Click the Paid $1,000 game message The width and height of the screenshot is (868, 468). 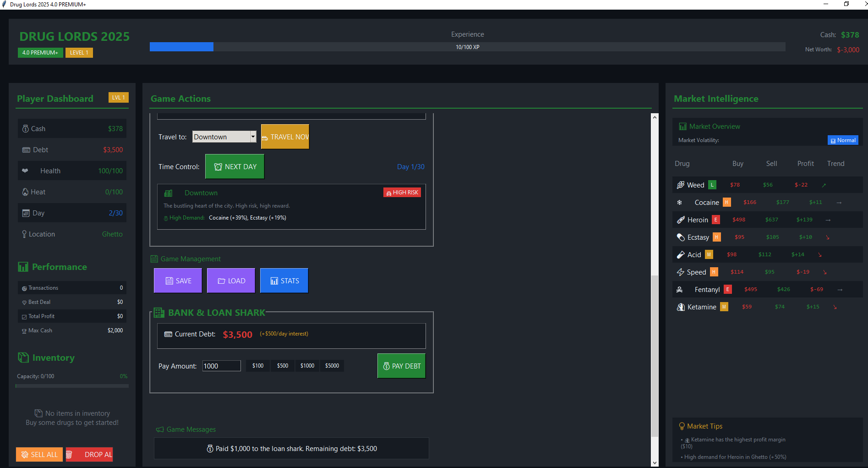[x=292, y=449]
